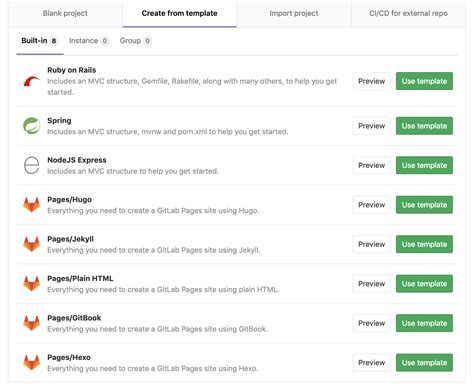This screenshot has height=391, width=474.
Task: Use the Pages/Hexo template
Action: click(x=424, y=362)
